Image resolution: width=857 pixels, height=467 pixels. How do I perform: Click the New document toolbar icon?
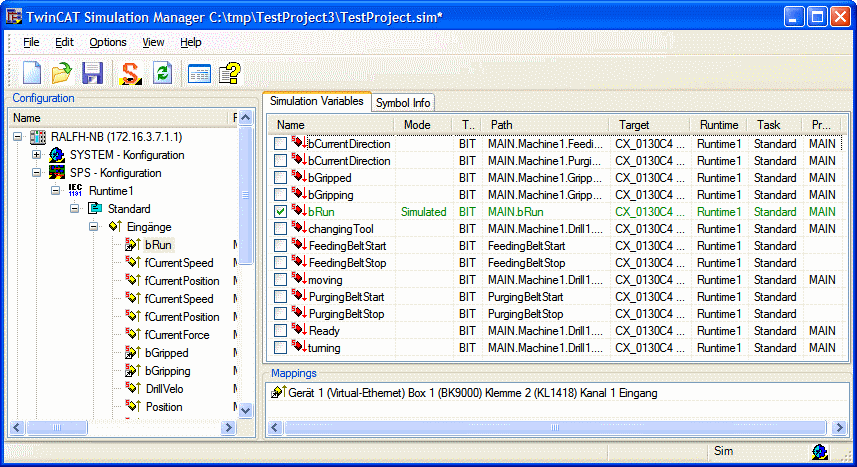pyautogui.click(x=32, y=73)
